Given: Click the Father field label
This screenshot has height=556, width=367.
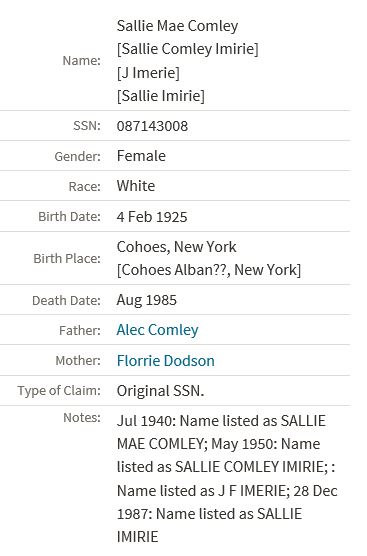Looking at the screenshot, I should click(80, 330).
